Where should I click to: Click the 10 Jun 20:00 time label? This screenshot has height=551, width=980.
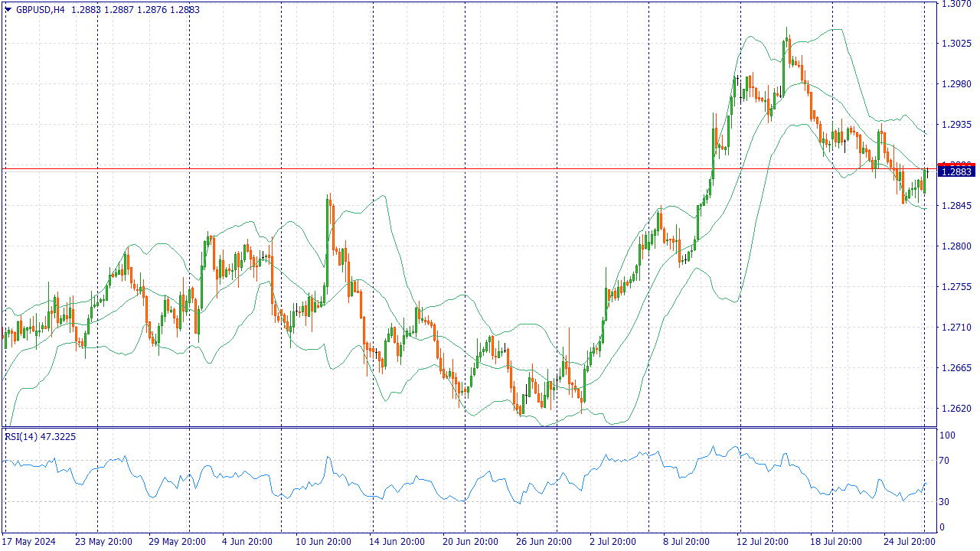point(323,542)
